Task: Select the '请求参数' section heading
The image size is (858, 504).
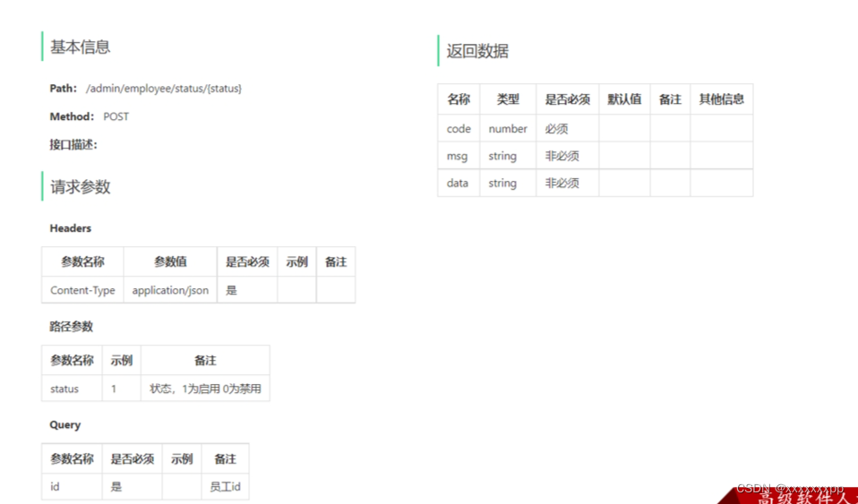Action: coord(81,186)
